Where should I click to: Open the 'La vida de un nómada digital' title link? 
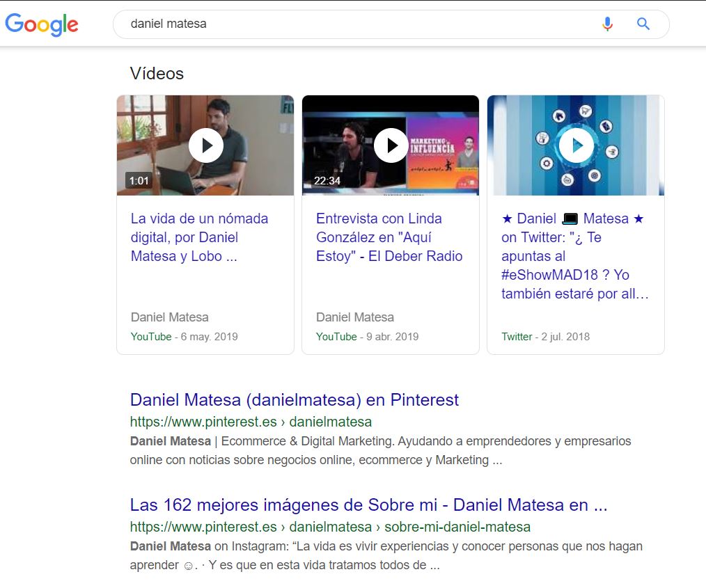[199, 237]
